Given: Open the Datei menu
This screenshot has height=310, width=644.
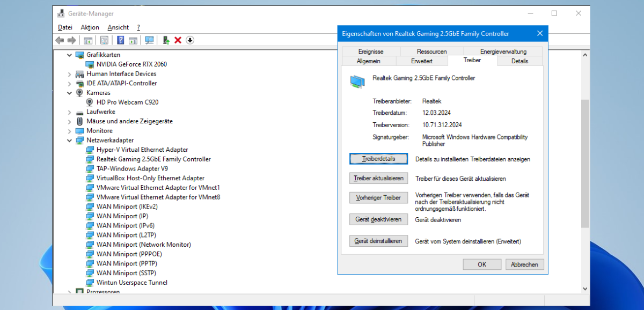Looking at the screenshot, I should tap(65, 27).
